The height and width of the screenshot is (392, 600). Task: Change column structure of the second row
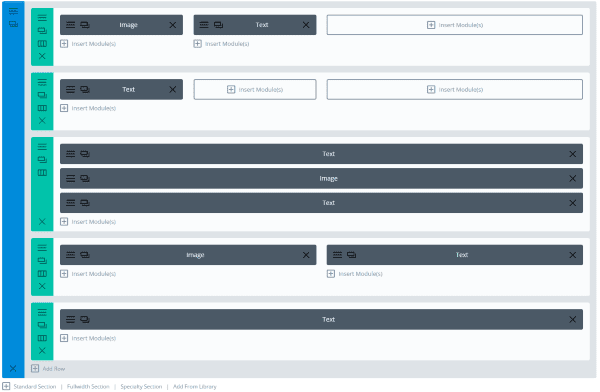click(42, 108)
